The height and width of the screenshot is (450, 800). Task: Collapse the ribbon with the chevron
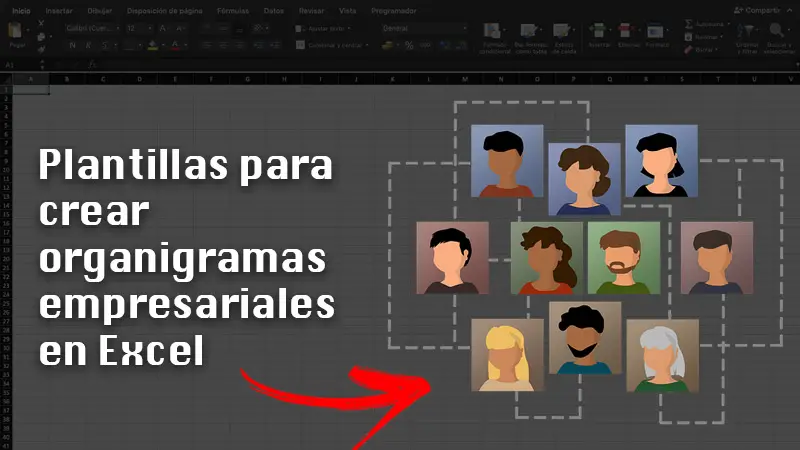pyautogui.click(x=789, y=10)
